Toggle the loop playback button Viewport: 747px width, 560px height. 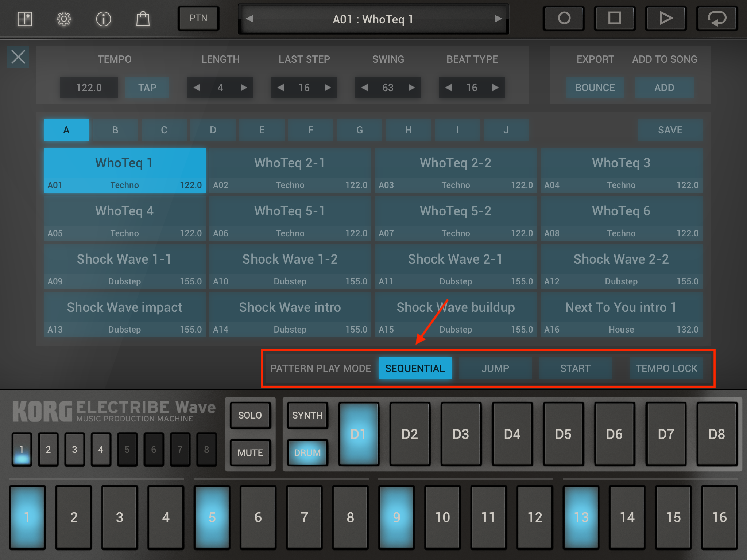click(x=717, y=18)
